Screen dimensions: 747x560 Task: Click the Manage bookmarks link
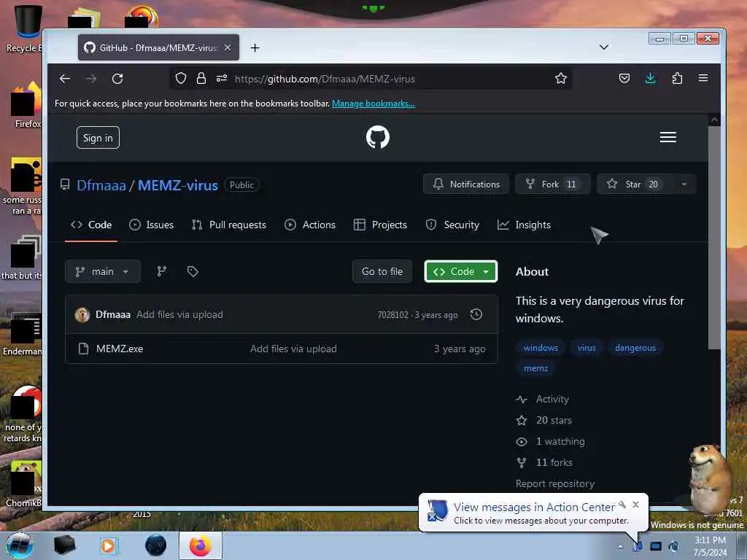[373, 104]
